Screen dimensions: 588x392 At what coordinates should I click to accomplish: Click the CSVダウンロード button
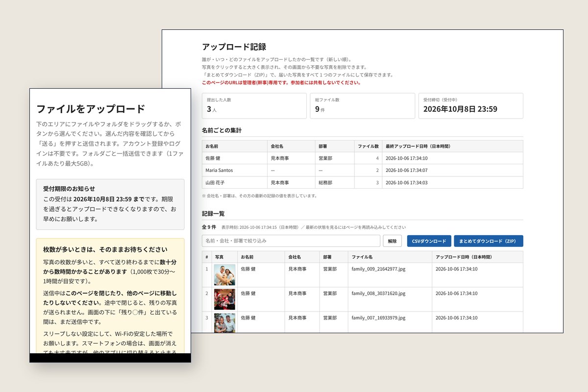click(429, 241)
